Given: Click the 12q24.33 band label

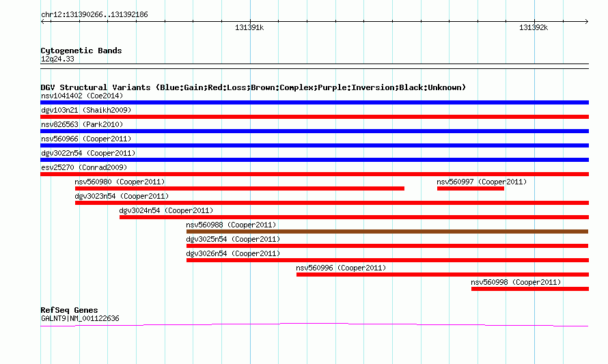Looking at the screenshot, I should point(57,59).
